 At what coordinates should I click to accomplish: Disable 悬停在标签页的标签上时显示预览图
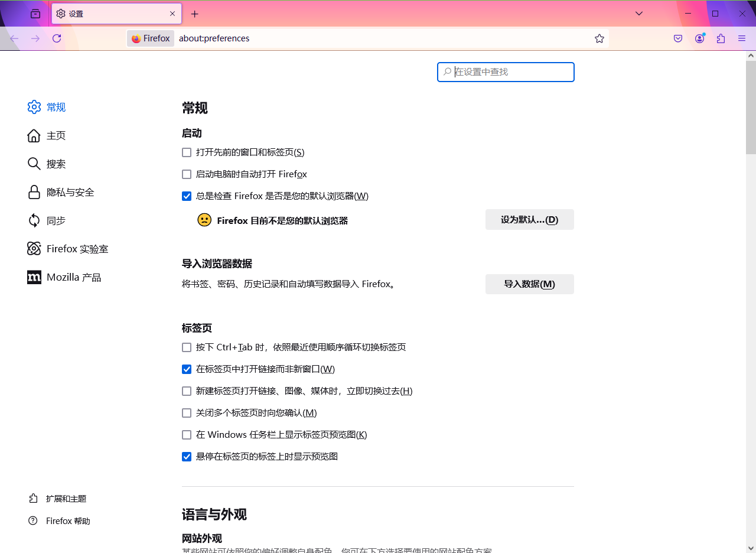pos(187,457)
